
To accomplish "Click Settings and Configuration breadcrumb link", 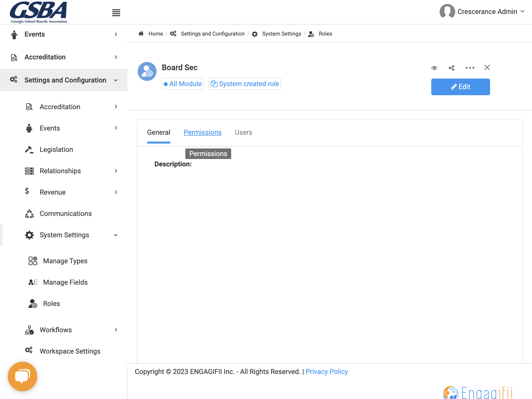I will [x=213, y=34].
